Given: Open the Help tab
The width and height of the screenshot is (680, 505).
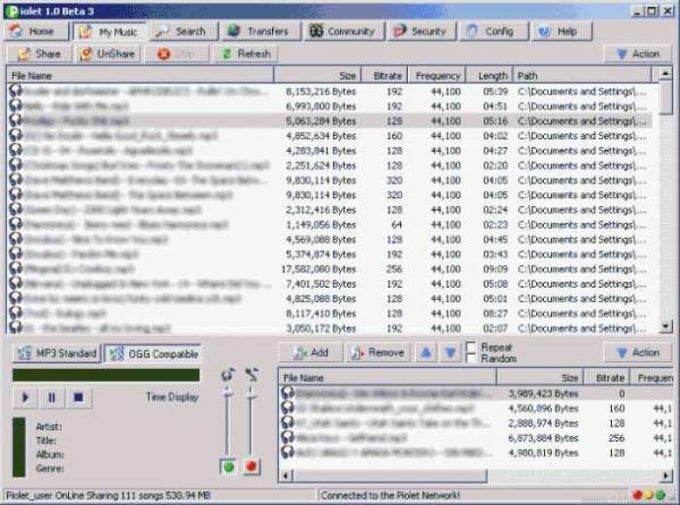Looking at the screenshot, I should 562,31.
